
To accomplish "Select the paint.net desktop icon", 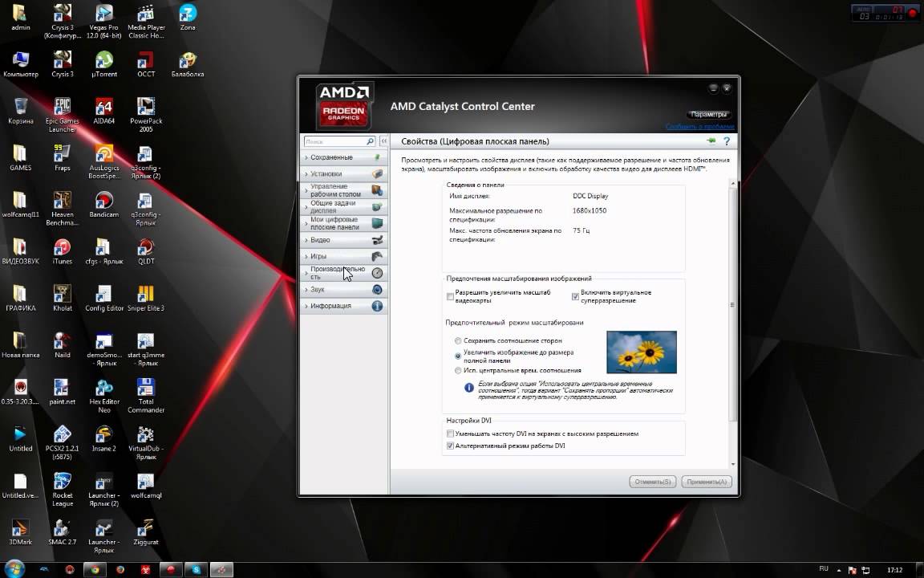I will [62, 392].
